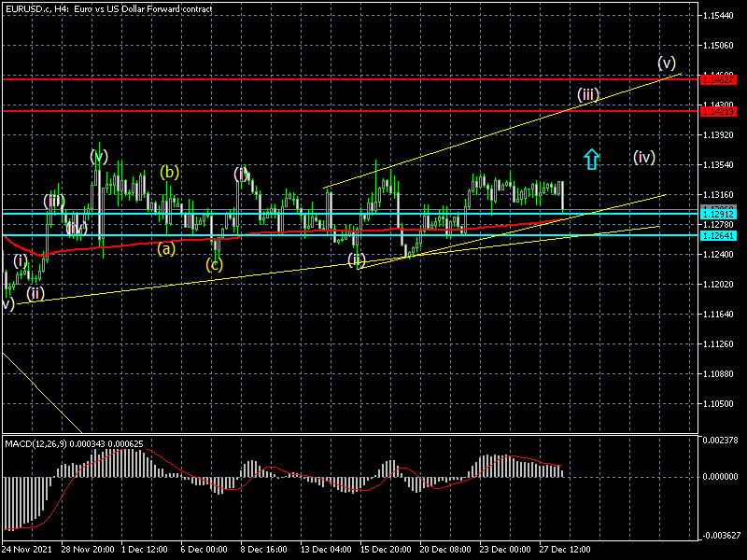The height and width of the screenshot is (560, 747).
Task: Click the 15 Dec 20:00 time label
Action: click(386, 549)
